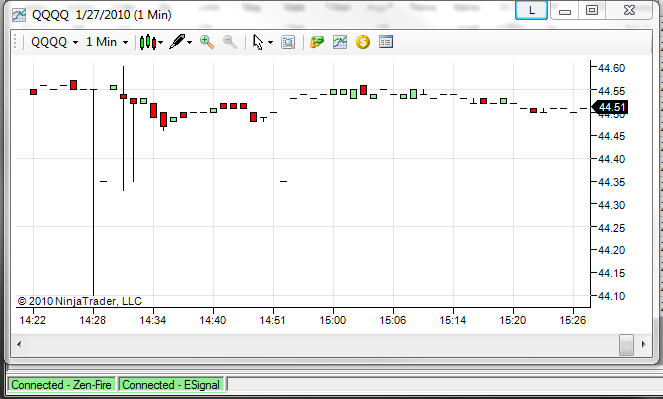This screenshot has width=663, height=399.
Task: Select the pointer cursor tool icon
Action: click(258, 42)
